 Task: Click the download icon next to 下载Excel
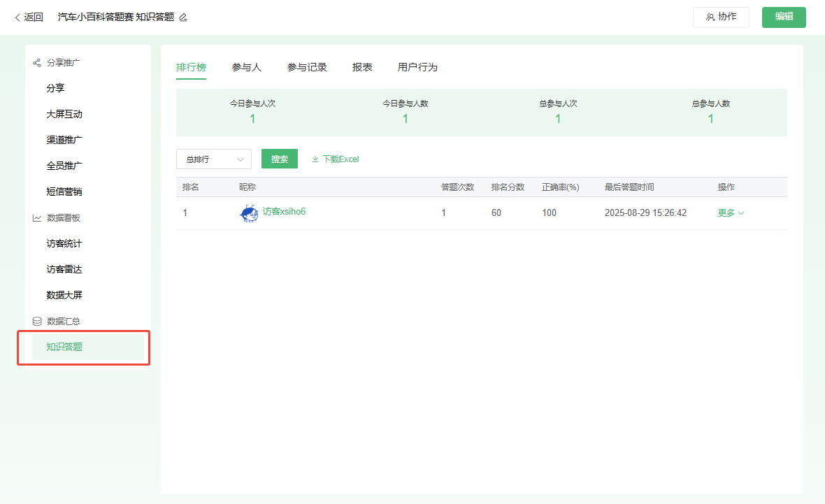click(315, 159)
